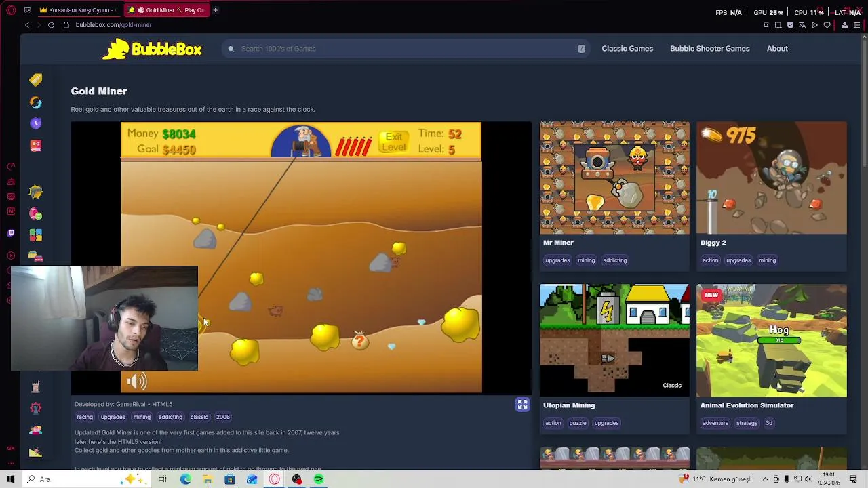Select the 3d tag under Animal Evolution
The width and height of the screenshot is (868, 488).
coord(769,423)
